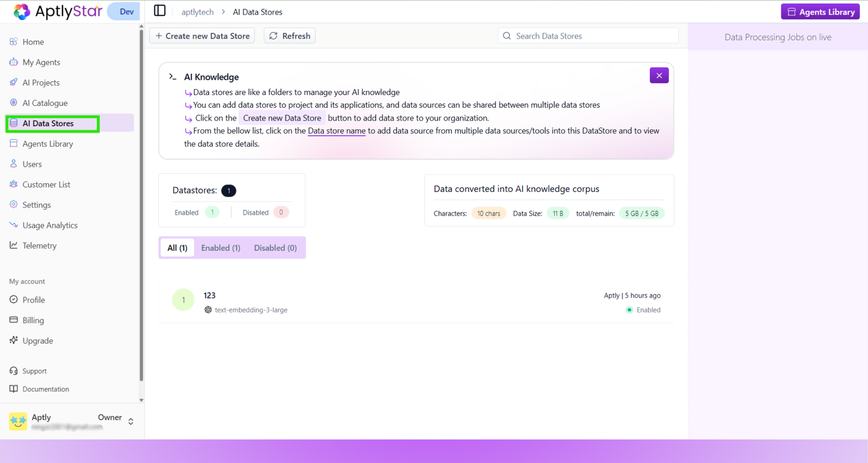Go to the Home page
Image resolution: width=868 pixels, height=463 pixels.
pyautogui.click(x=33, y=42)
